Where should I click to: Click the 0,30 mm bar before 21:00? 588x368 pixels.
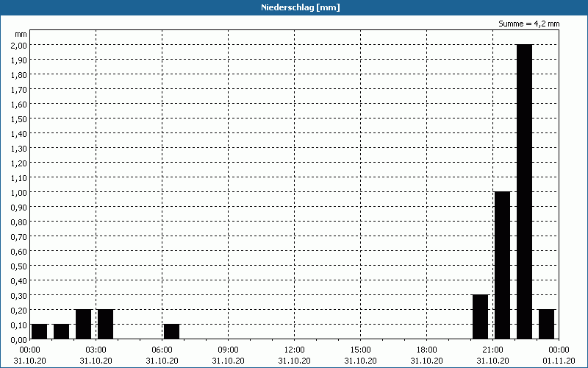[480, 317]
